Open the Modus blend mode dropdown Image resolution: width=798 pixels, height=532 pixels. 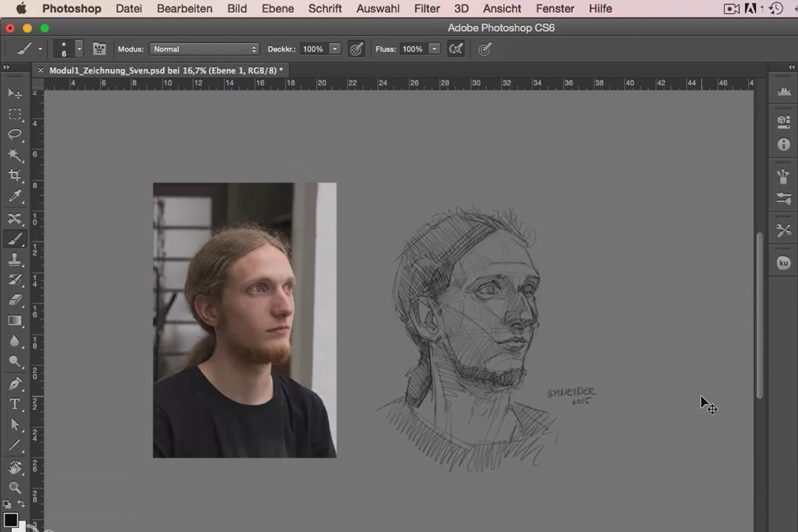(204, 49)
